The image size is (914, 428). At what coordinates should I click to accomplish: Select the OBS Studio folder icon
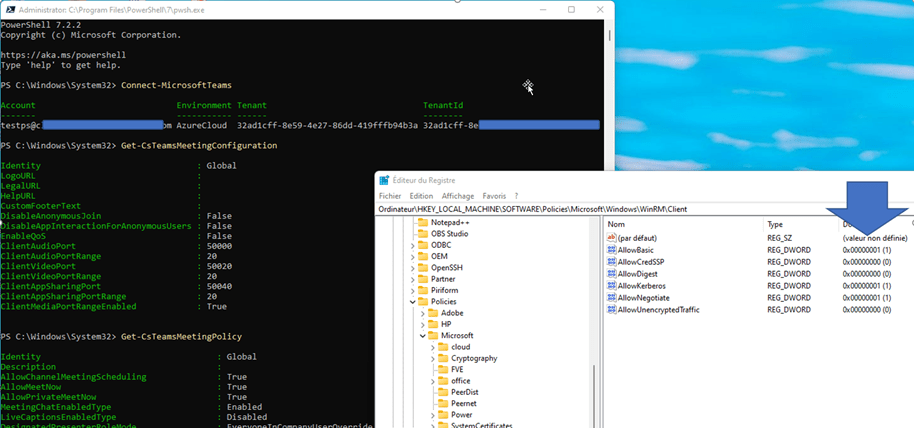tap(422, 233)
